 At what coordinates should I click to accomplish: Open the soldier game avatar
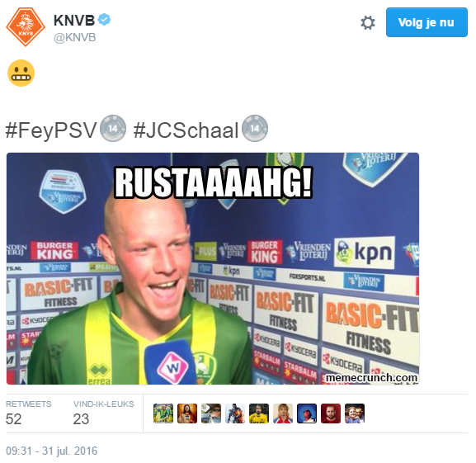[235, 413]
